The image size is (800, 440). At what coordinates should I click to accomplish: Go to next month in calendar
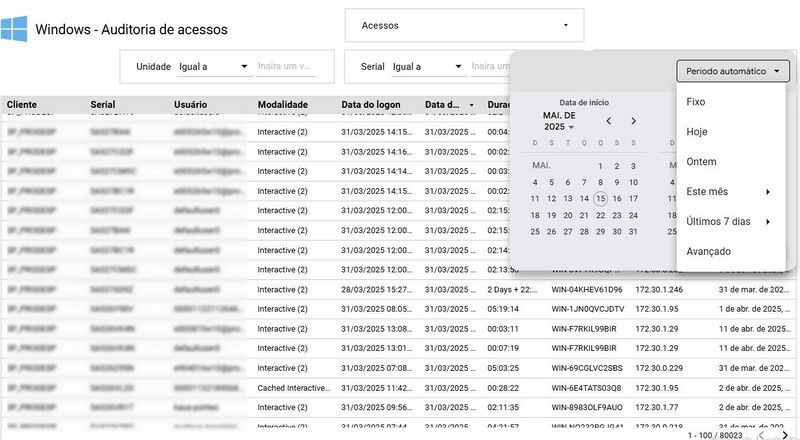point(633,121)
